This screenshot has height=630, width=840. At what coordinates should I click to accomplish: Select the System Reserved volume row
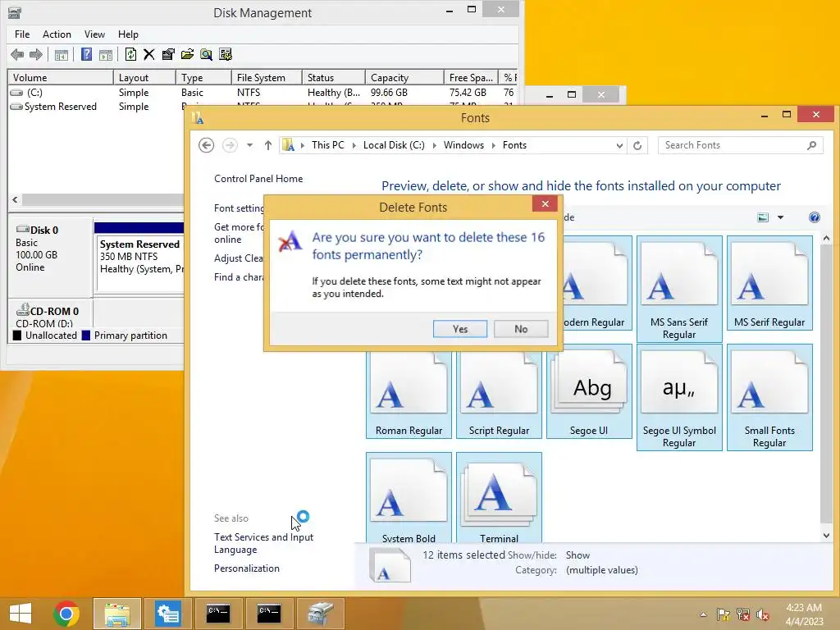(97, 107)
